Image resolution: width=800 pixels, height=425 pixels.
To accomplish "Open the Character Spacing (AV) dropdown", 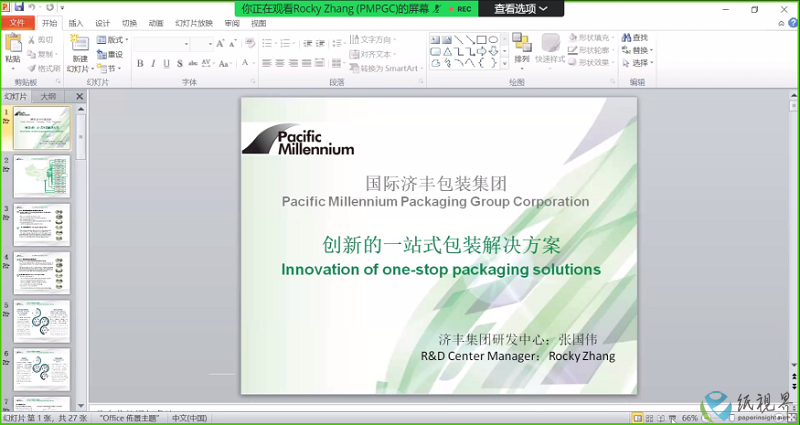I will point(207,63).
